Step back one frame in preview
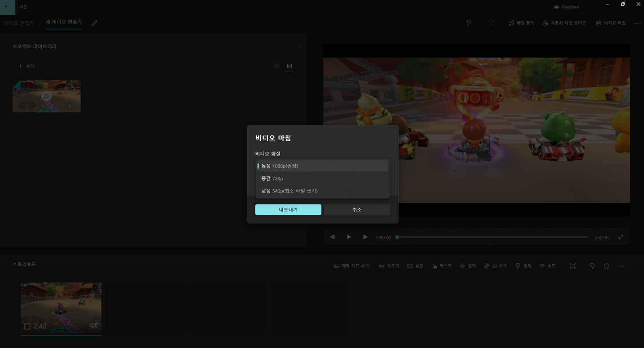The height and width of the screenshot is (348, 644). point(333,237)
